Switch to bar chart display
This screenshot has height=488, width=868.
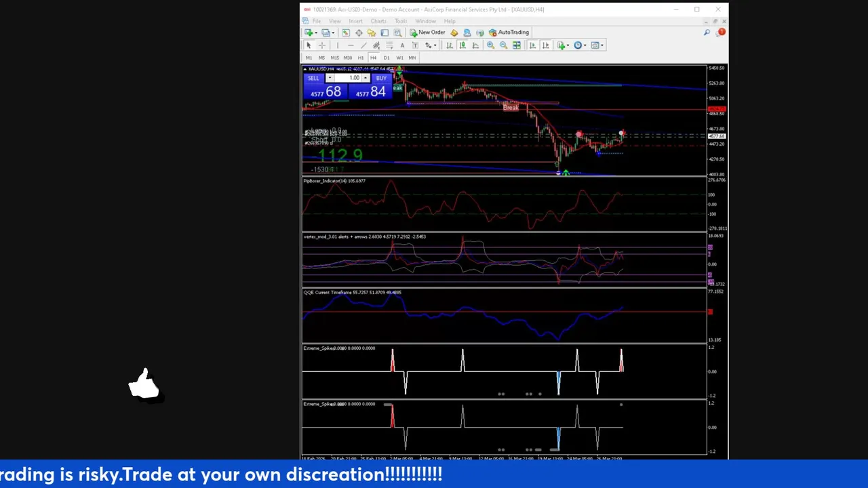(x=450, y=45)
